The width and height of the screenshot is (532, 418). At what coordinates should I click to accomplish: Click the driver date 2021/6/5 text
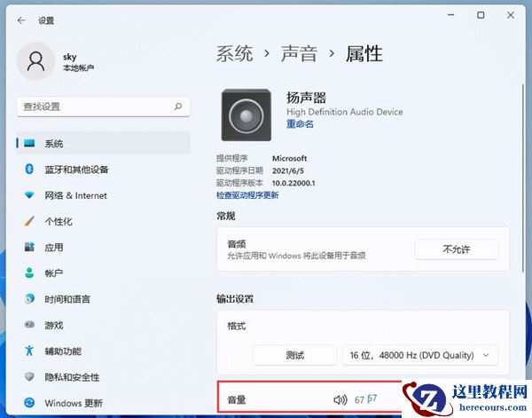[287, 170]
